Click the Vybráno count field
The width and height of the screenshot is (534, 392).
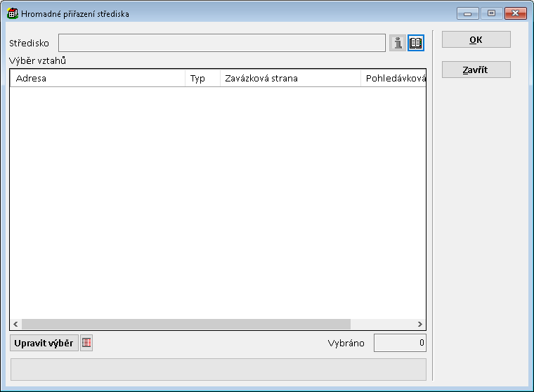tap(399, 343)
